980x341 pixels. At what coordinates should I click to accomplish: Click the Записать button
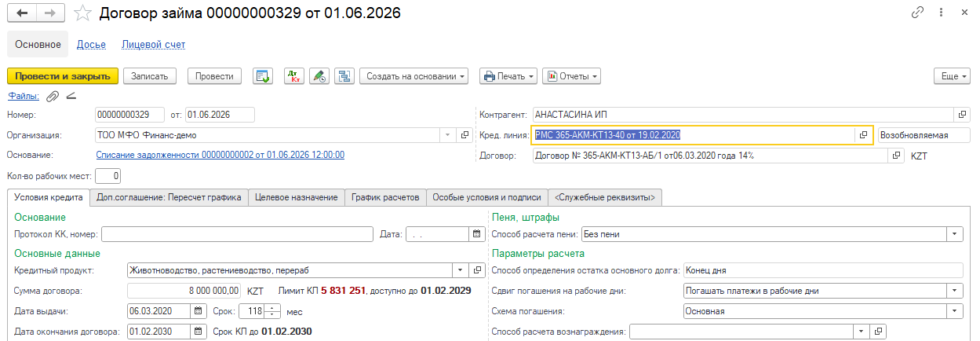pyautogui.click(x=149, y=76)
